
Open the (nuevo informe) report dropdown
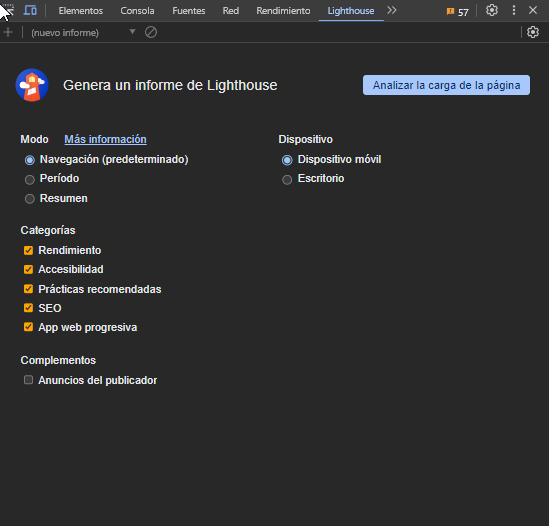click(x=83, y=33)
